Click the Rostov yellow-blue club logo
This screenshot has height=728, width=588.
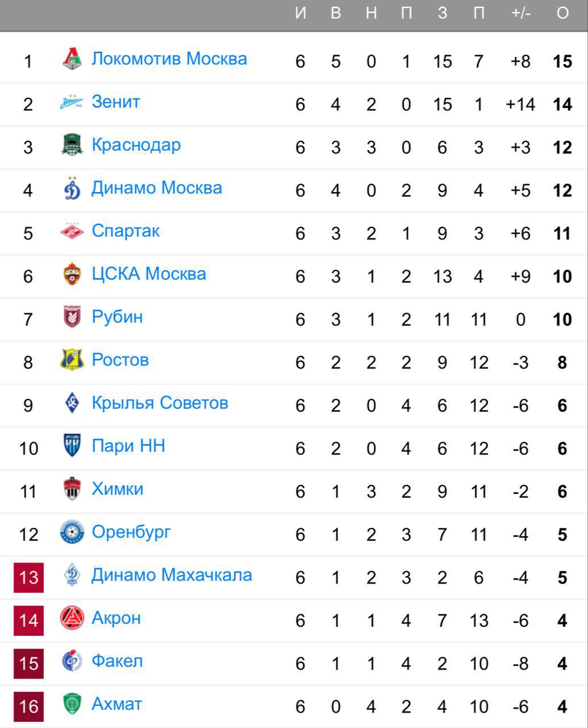coord(72,360)
